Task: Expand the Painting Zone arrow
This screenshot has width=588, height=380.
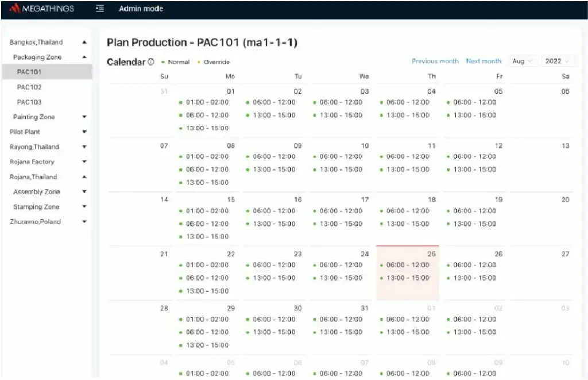Action: pyautogui.click(x=84, y=117)
